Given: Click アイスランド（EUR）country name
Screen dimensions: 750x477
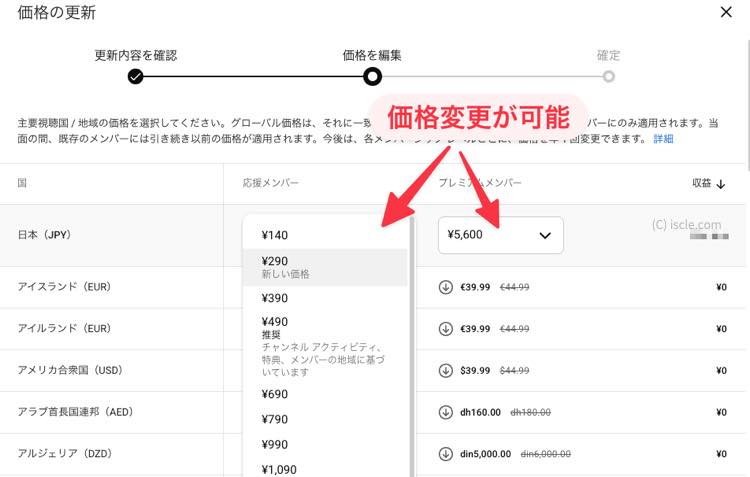Looking at the screenshot, I should click(x=64, y=287).
